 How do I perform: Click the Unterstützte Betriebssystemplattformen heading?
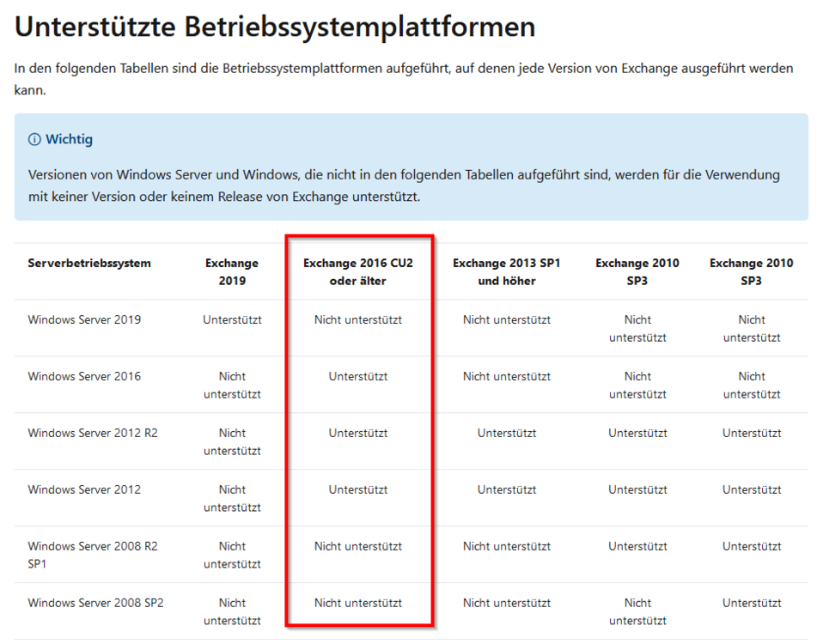click(x=275, y=27)
